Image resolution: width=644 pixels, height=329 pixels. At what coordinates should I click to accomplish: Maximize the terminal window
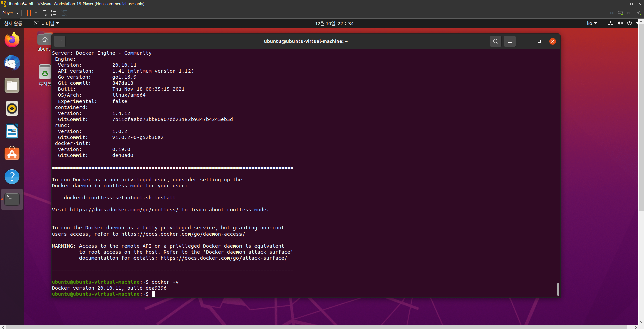539,41
